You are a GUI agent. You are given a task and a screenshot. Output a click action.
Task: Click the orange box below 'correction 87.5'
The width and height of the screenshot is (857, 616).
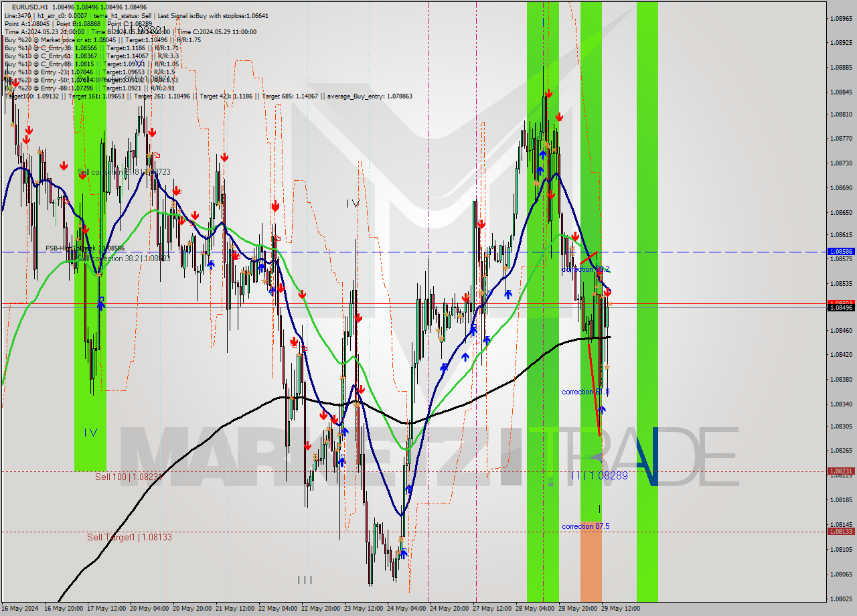point(591,561)
